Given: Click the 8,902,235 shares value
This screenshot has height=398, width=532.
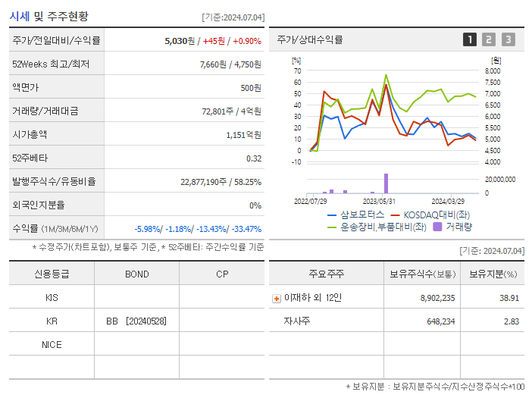Looking at the screenshot, I should point(437,298).
